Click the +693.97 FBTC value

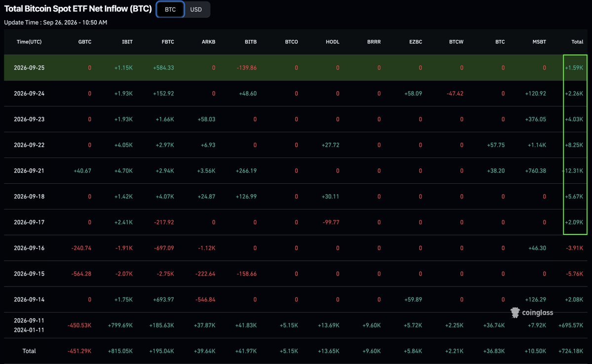163,300
